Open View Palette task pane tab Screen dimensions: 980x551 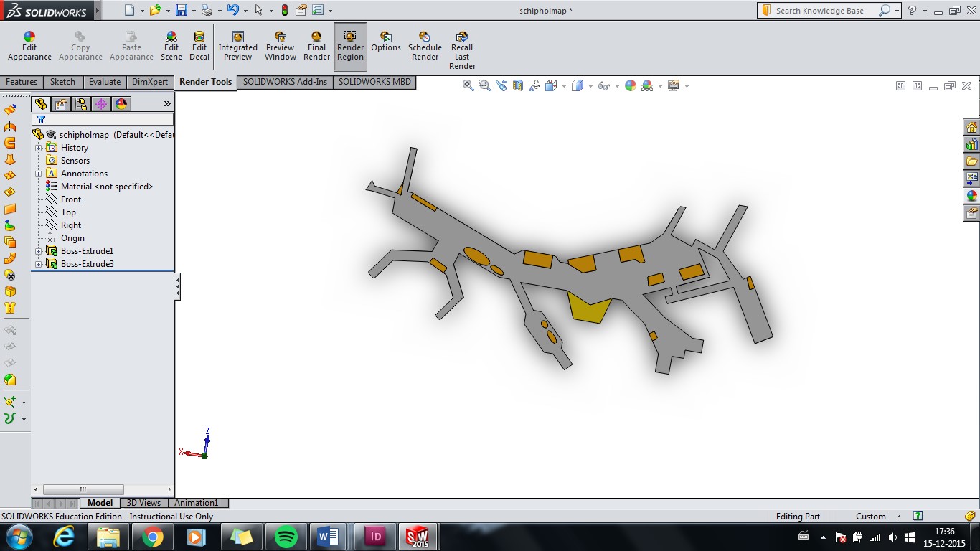point(971,179)
